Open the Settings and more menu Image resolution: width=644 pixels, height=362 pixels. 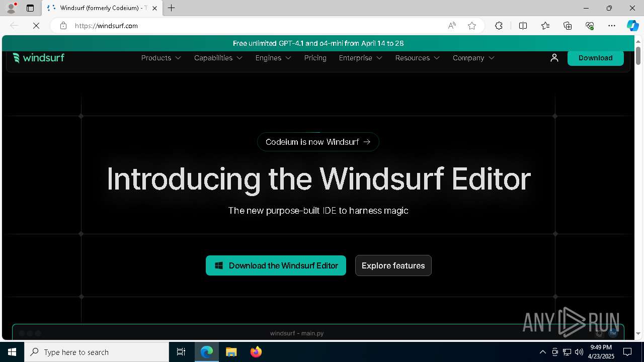pyautogui.click(x=612, y=26)
